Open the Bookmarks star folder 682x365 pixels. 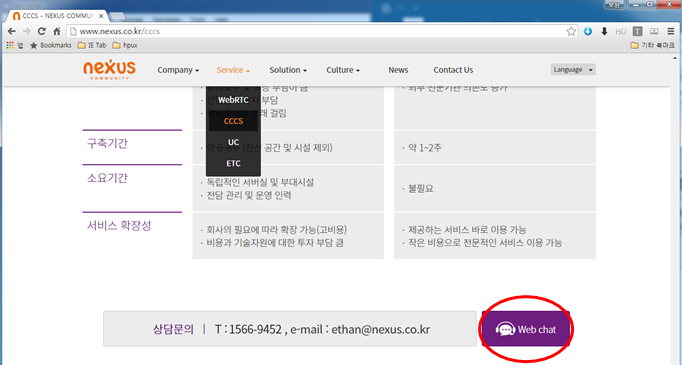(x=50, y=45)
